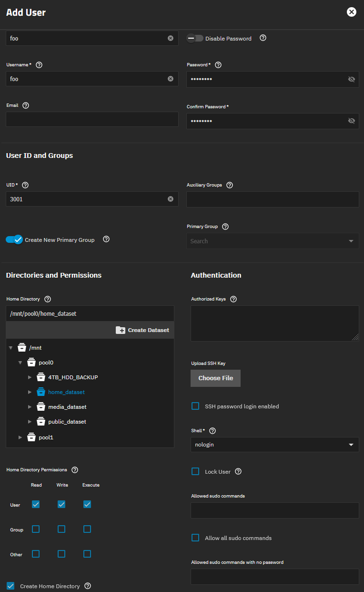The width and height of the screenshot is (364, 592).
Task: Expand the public_dataset node
Action: pyautogui.click(x=30, y=422)
